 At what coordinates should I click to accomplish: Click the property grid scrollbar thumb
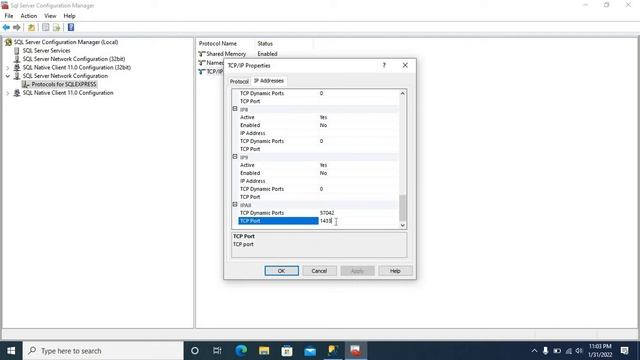click(402, 207)
